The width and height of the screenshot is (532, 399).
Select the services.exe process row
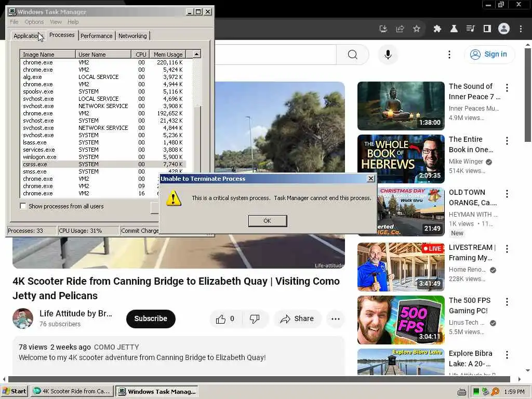(103, 150)
